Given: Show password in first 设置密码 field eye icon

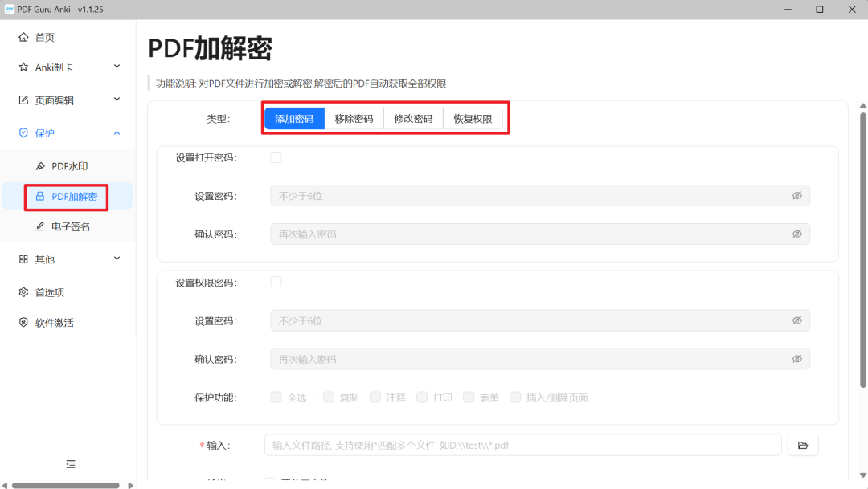Looking at the screenshot, I should [x=796, y=196].
